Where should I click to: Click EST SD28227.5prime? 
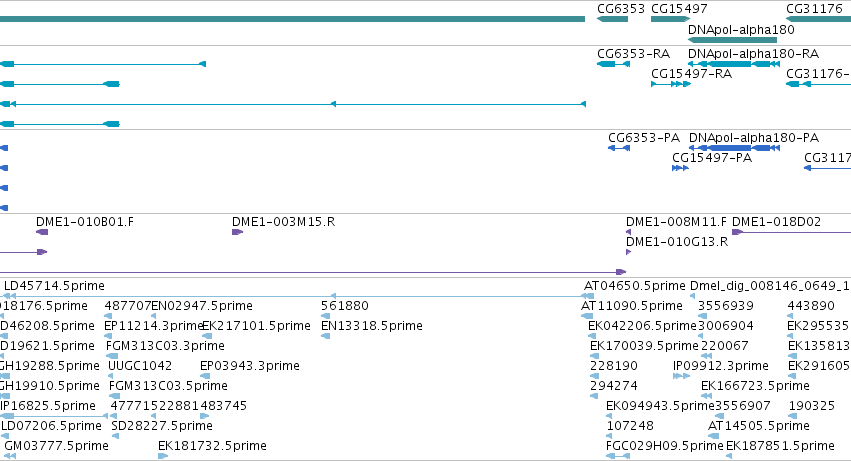click(162, 426)
